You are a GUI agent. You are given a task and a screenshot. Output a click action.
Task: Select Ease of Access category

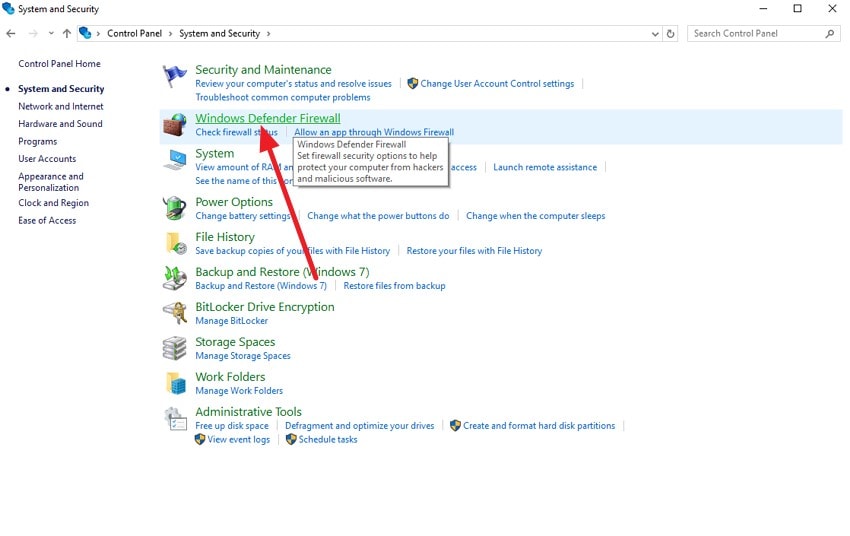pos(47,221)
